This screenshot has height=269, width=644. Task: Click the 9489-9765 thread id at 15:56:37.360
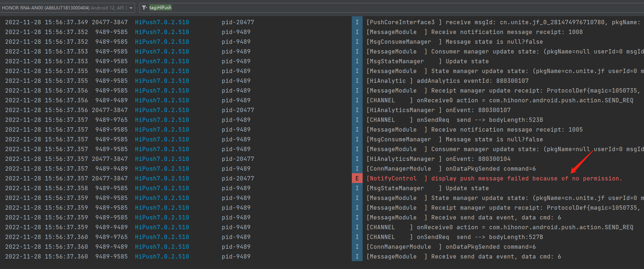[x=111, y=237]
